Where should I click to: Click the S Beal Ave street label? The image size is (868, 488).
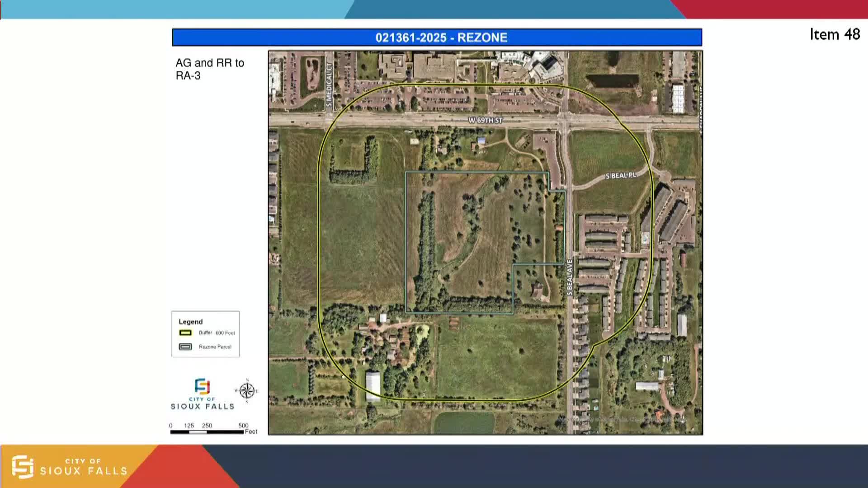click(570, 277)
